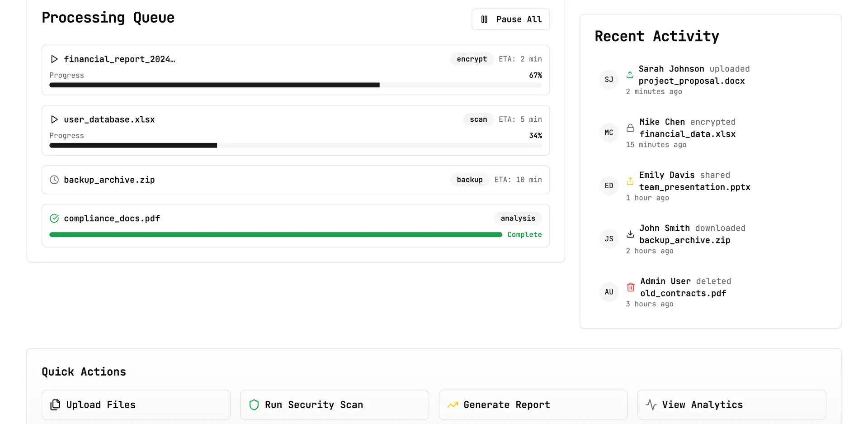Click the upload icon by Sarah Johnson
This screenshot has height=424, width=868.
[x=630, y=75]
